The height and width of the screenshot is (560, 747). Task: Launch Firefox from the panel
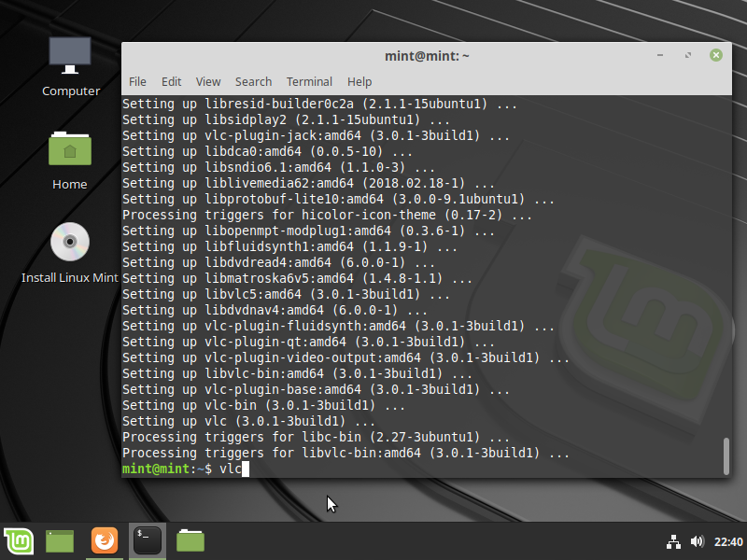105,540
